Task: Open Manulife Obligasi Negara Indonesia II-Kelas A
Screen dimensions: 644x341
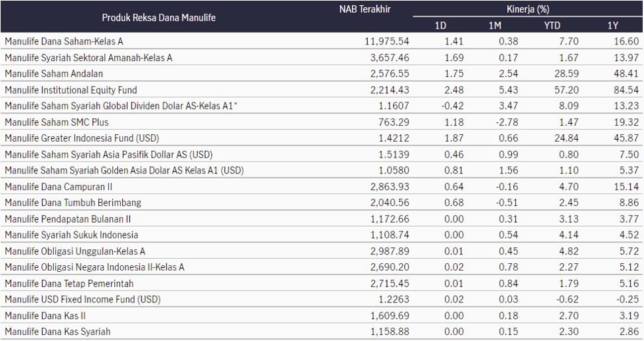Action: [94, 267]
